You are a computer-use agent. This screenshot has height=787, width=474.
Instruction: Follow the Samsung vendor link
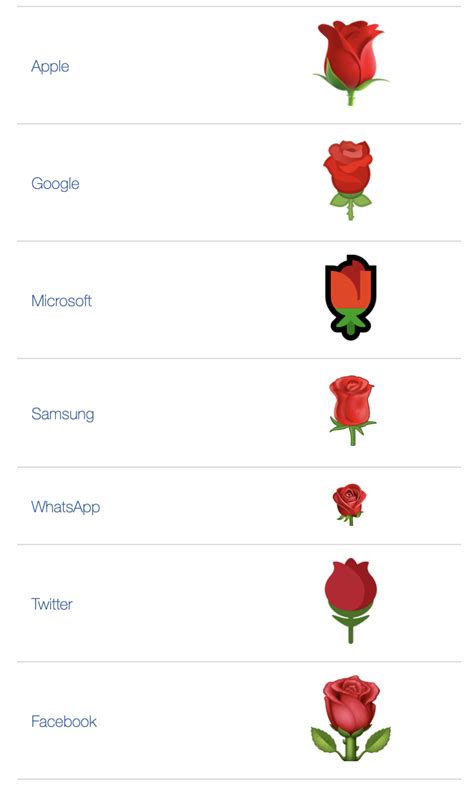tap(63, 414)
